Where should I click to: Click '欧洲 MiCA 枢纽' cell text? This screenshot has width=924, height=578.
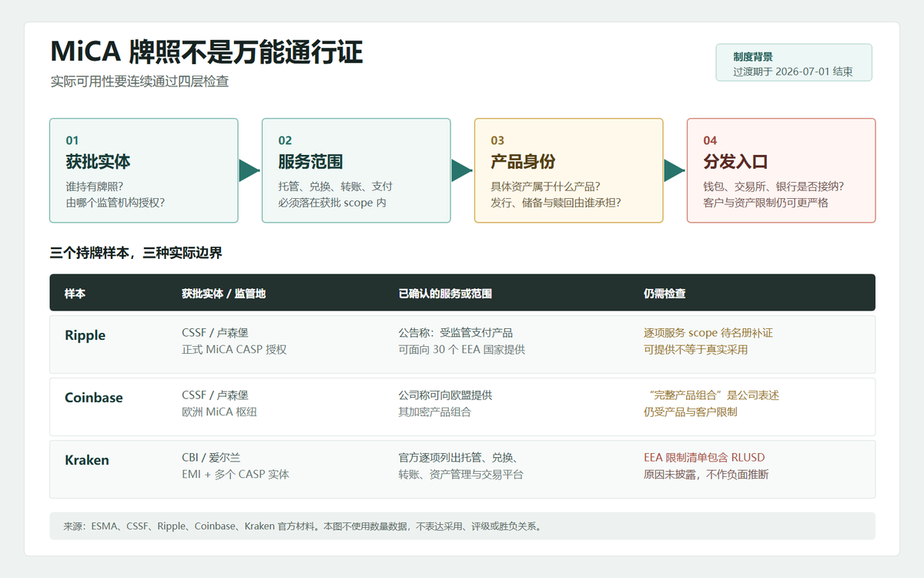pyautogui.click(x=219, y=412)
